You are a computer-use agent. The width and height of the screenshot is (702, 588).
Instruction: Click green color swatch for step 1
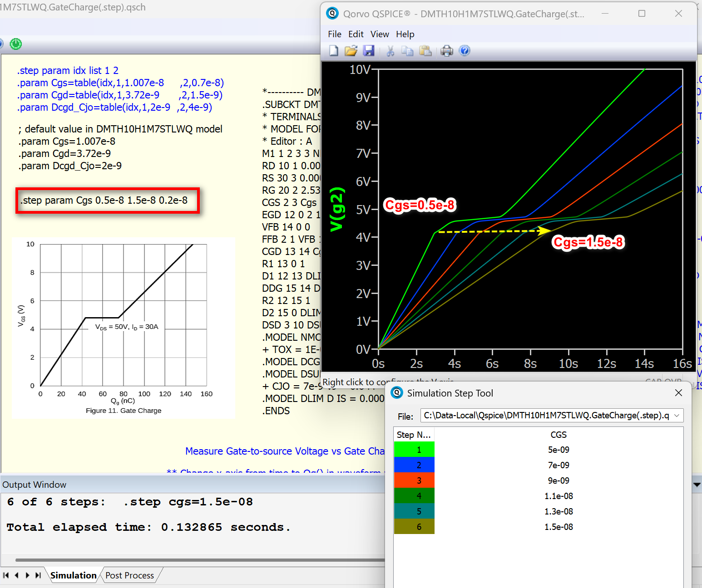click(414, 450)
